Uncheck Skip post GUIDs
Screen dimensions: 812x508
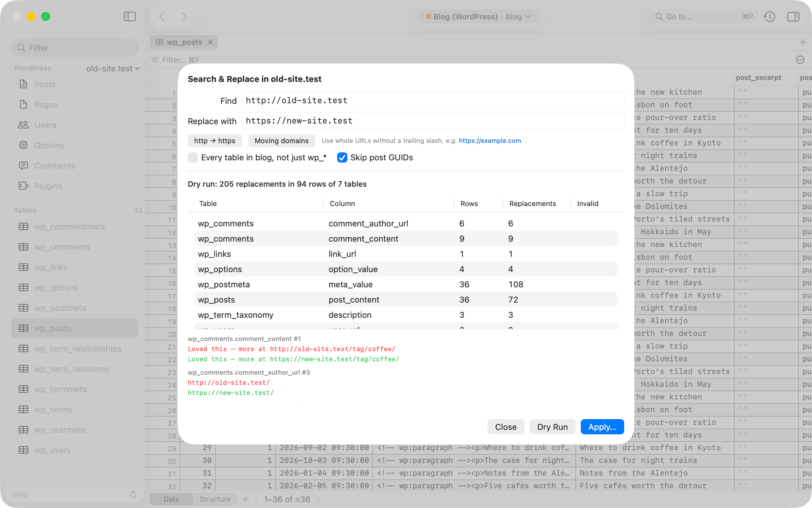(342, 157)
